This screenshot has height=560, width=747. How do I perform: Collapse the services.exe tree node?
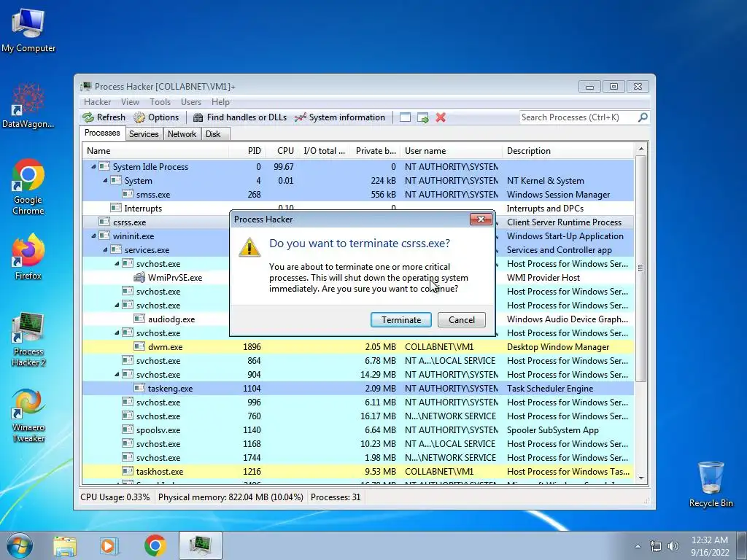[x=105, y=249]
